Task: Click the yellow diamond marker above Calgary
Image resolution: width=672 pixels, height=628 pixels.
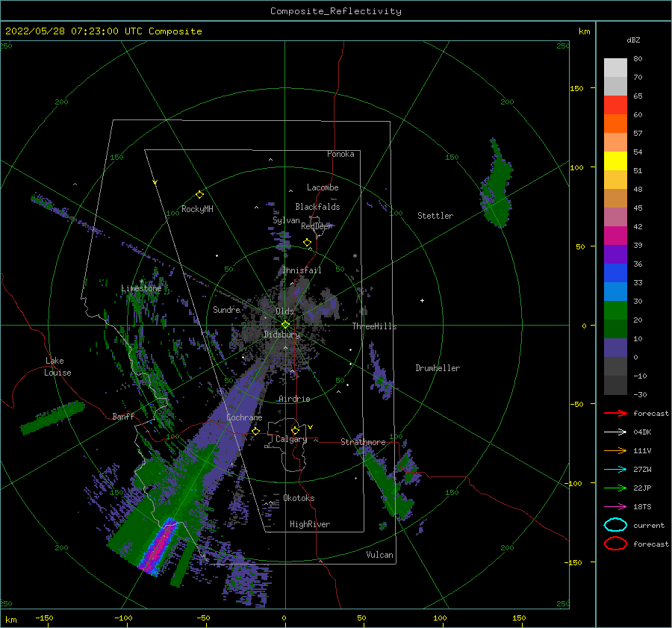Action: click(295, 430)
